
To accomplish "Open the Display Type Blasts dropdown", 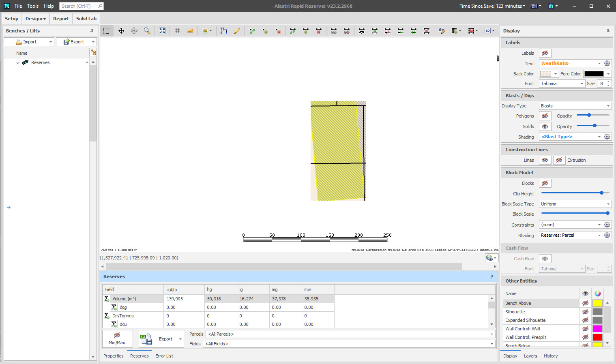I will coord(575,106).
